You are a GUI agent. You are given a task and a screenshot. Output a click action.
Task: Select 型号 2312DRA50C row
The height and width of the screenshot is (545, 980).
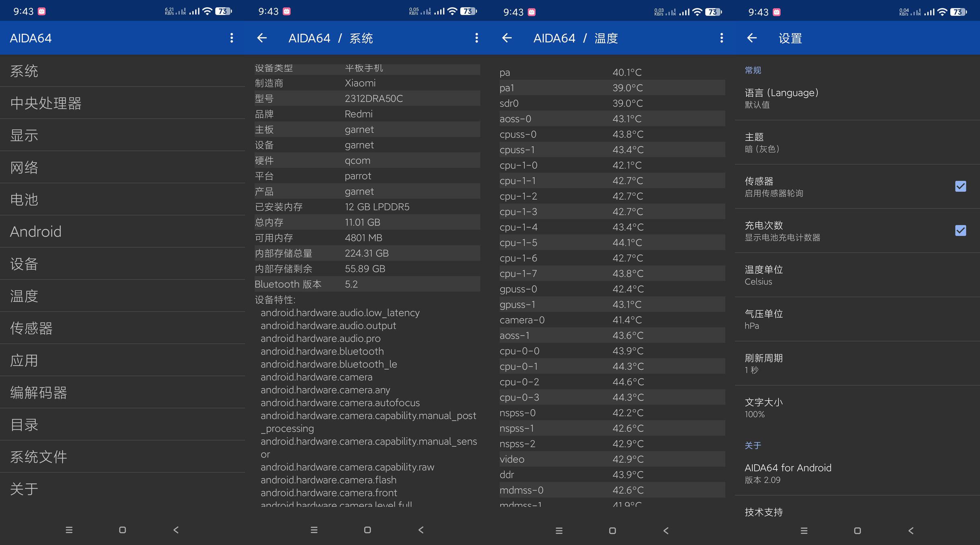[367, 98]
